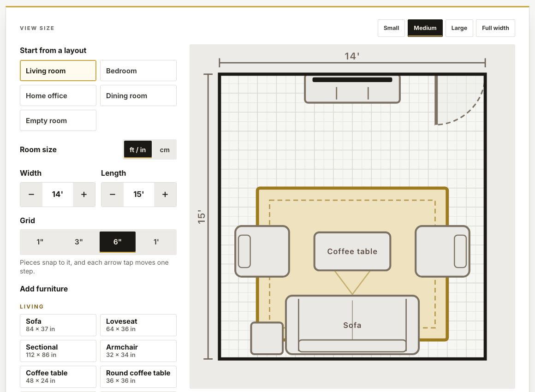Select the left armchair on the plan
The width and height of the screenshot is (535, 392).
262,251
